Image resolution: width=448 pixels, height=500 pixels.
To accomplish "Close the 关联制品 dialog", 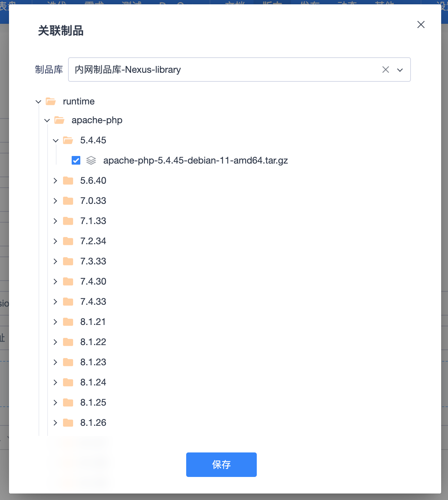I will click(421, 24).
